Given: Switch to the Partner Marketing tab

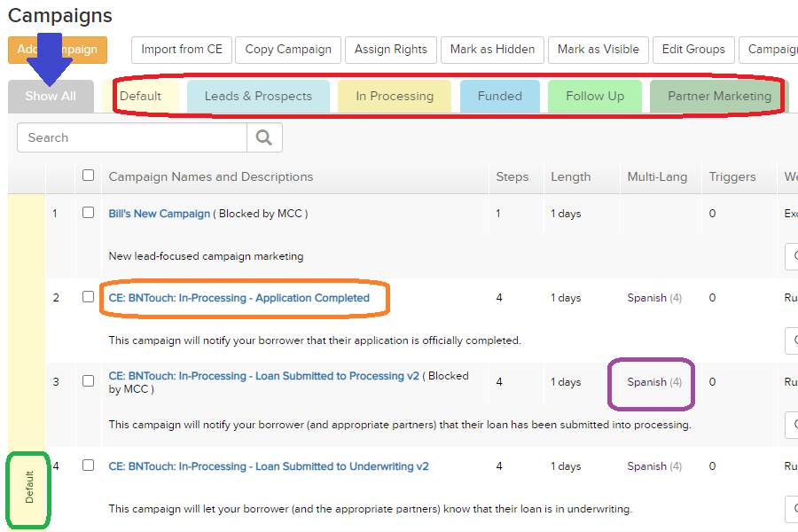Looking at the screenshot, I should pyautogui.click(x=719, y=97).
